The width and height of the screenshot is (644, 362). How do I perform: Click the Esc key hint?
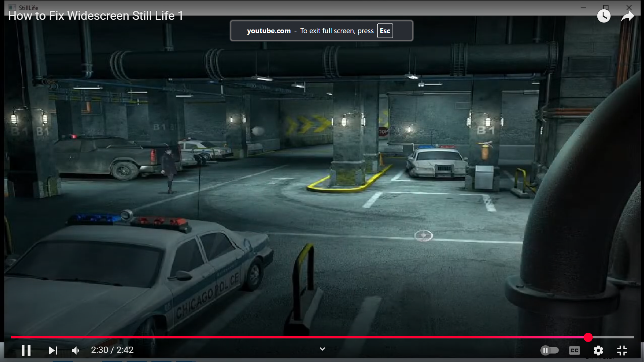(x=385, y=31)
